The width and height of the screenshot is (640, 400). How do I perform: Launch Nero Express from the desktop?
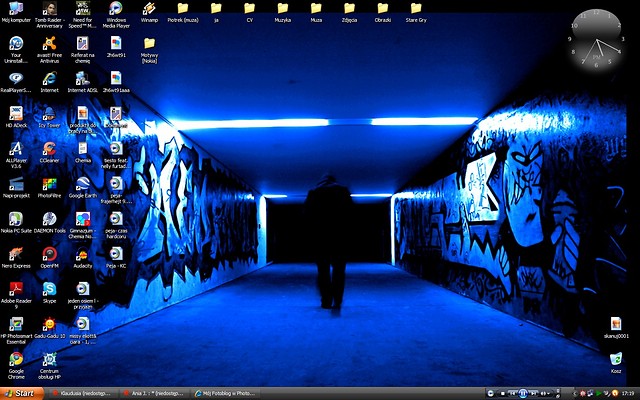click(16, 258)
